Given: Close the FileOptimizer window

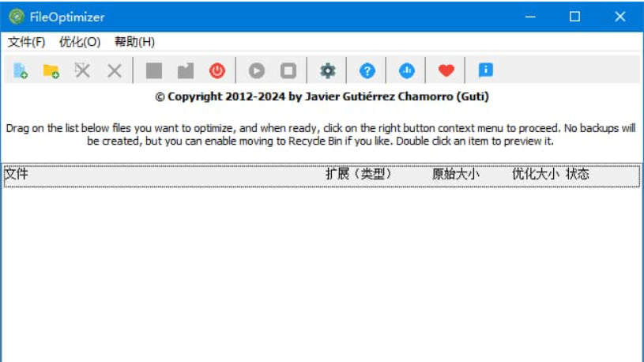Looking at the screenshot, I should tap(620, 17).
